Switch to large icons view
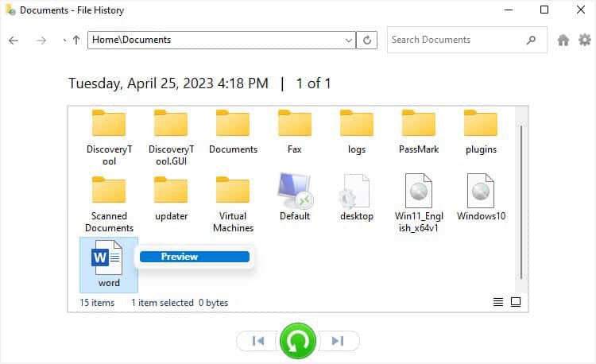596x364 pixels. coord(516,302)
